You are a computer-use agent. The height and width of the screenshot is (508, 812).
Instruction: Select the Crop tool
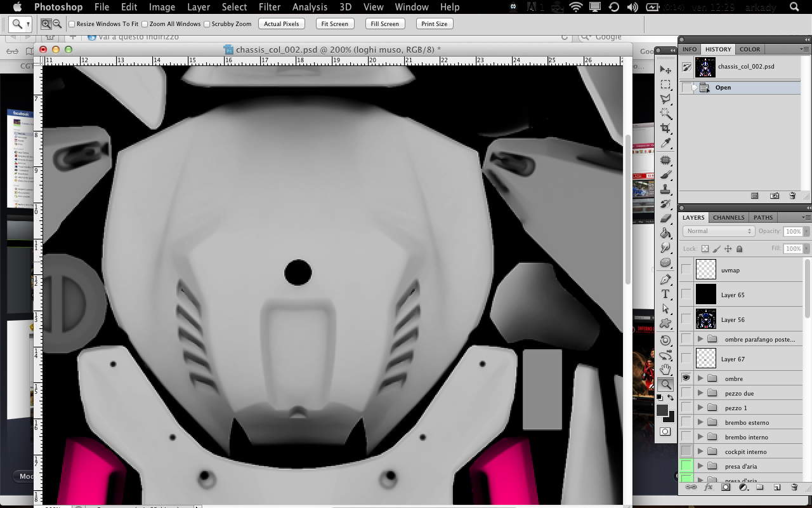click(665, 128)
